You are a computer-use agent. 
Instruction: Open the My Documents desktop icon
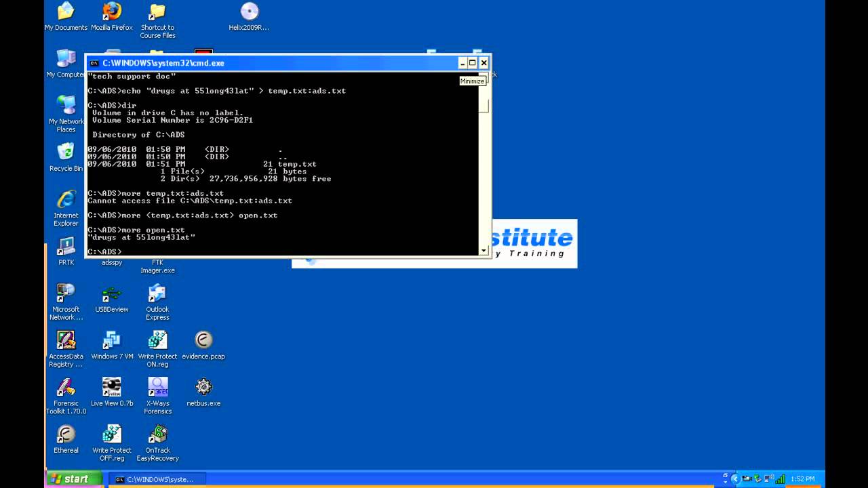click(66, 16)
